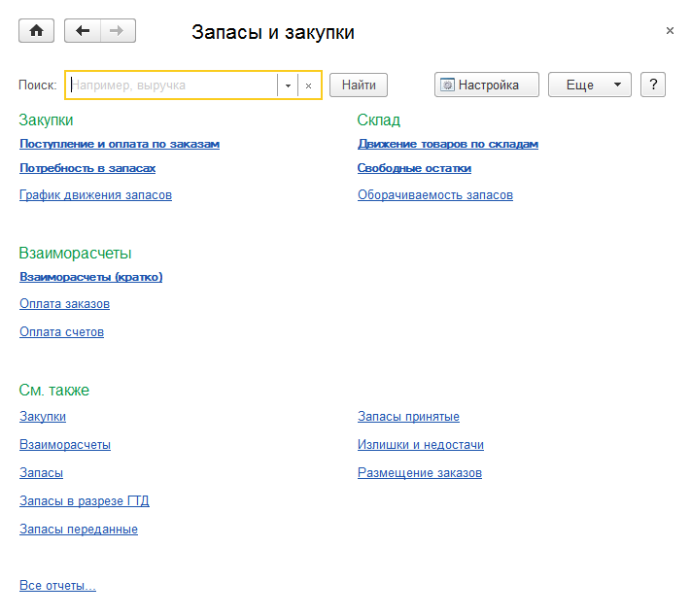Click the Найти button
This screenshot has height=616, width=691.
click(x=359, y=85)
